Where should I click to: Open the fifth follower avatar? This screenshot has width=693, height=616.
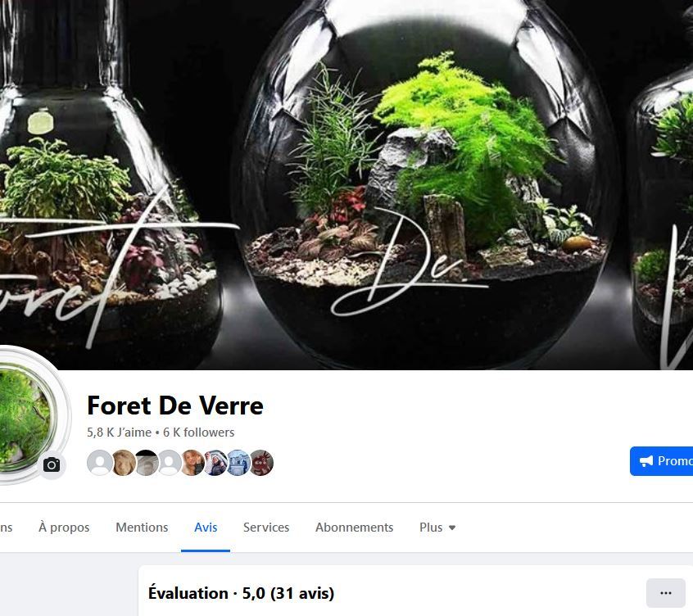click(192, 463)
